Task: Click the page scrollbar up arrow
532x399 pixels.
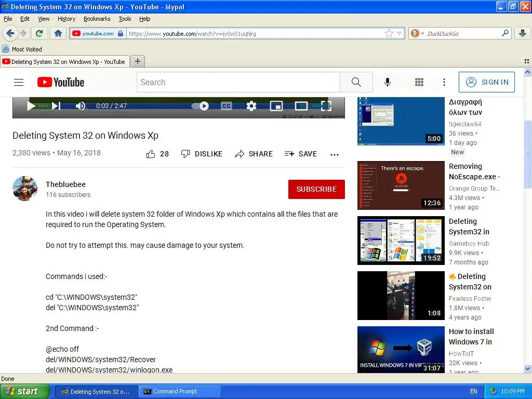Action: (527, 72)
